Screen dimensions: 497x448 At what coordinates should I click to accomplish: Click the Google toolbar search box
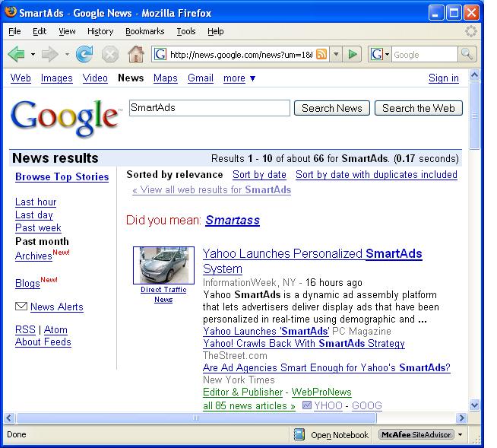pos(425,55)
